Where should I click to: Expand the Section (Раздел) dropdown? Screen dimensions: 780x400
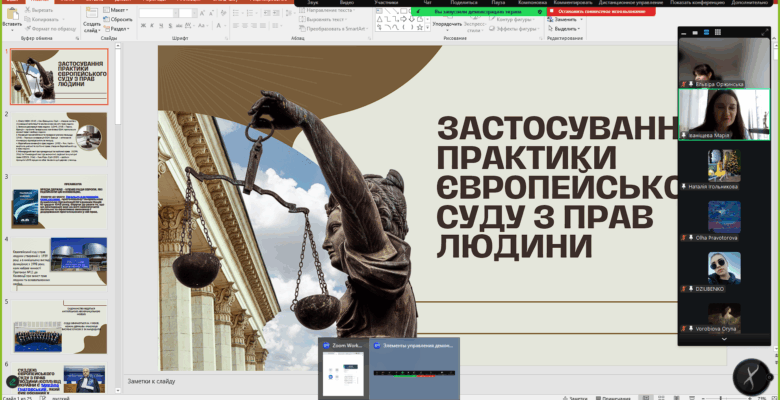(x=120, y=29)
